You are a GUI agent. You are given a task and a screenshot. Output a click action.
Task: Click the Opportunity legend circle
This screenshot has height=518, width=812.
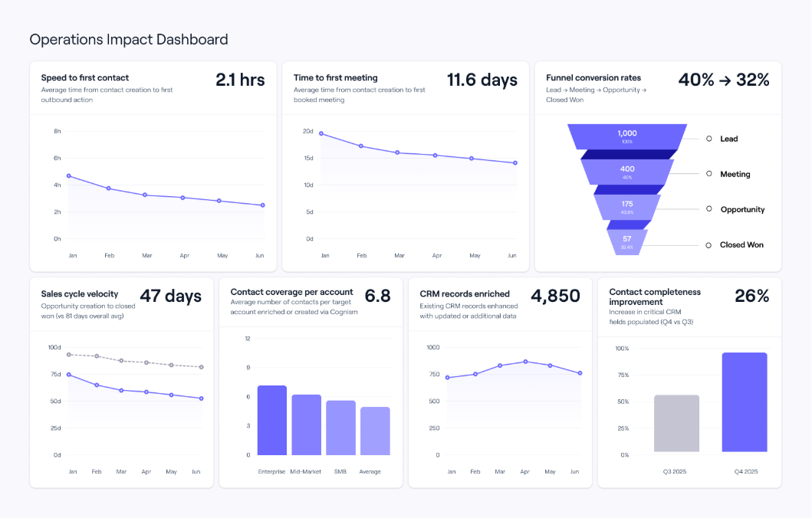tap(710, 209)
